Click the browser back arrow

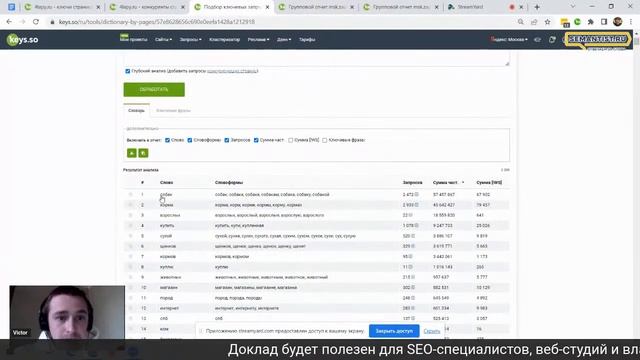(x=9, y=22)
